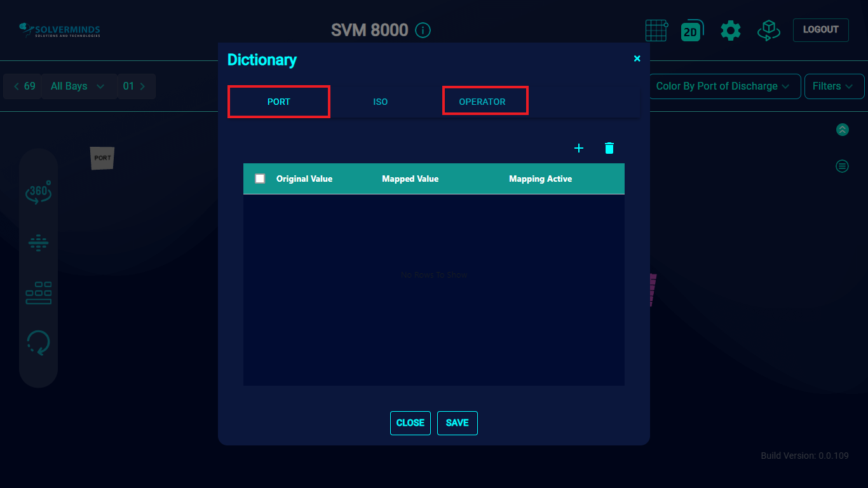Viewport: 868px width, 488px height.
Task: Select the OPERATOR tab
Action: [x=482, y=102]
